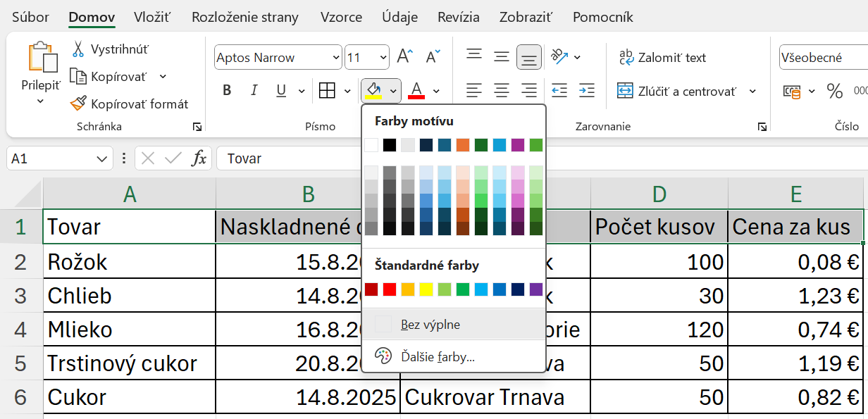Screen dimensions: 868x419
Task: Switch to Rozloženie strany tab
Action: coord(245,17)
